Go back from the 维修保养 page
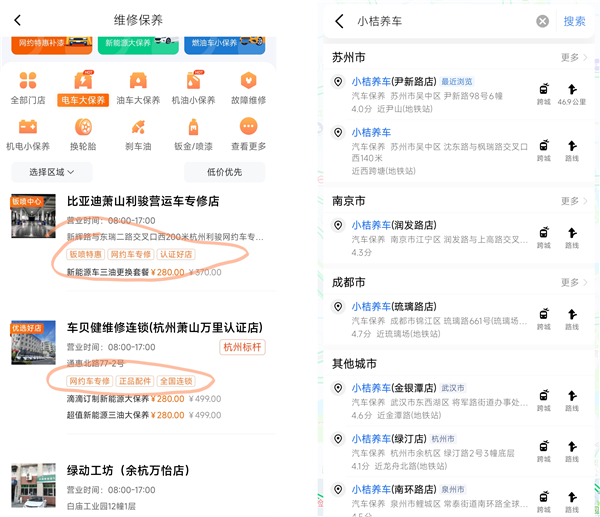600x517 pixels. click(18, 20)
